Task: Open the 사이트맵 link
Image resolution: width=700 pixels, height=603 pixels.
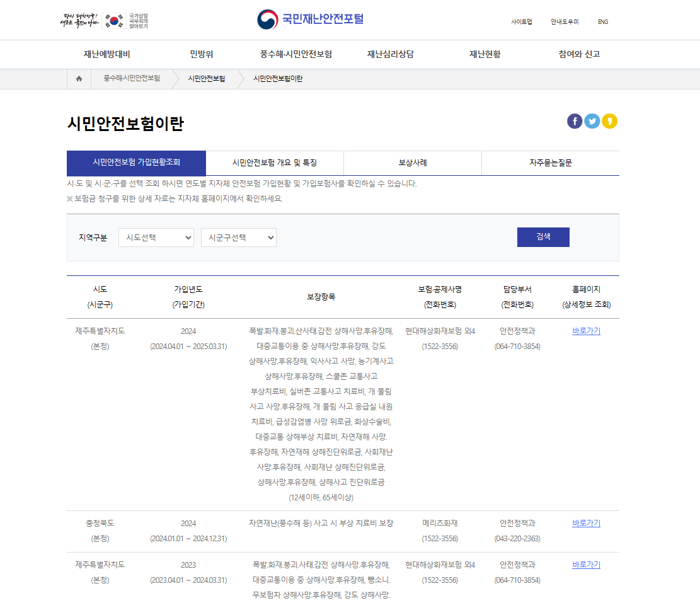Action: [x=522, y=21]
